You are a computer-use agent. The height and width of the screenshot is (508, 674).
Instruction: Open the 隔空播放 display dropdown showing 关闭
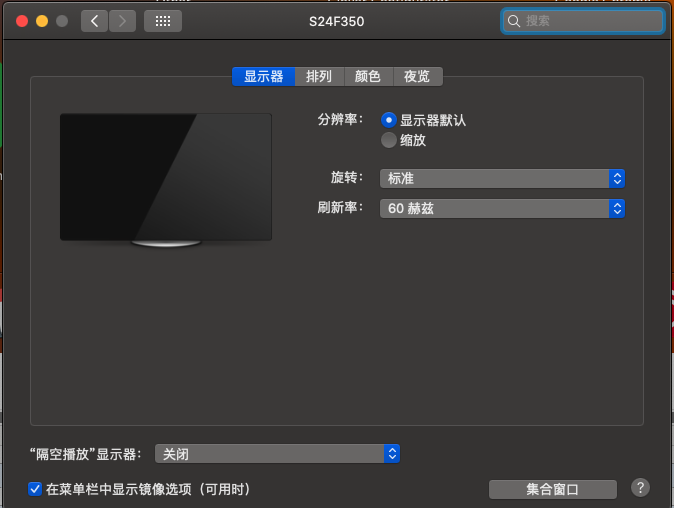click(277, 454)
